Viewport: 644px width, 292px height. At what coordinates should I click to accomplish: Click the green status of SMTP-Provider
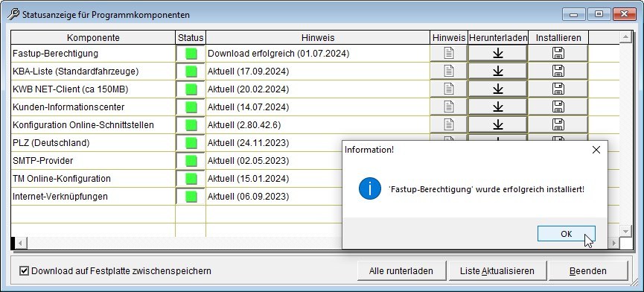click(191, 161)
